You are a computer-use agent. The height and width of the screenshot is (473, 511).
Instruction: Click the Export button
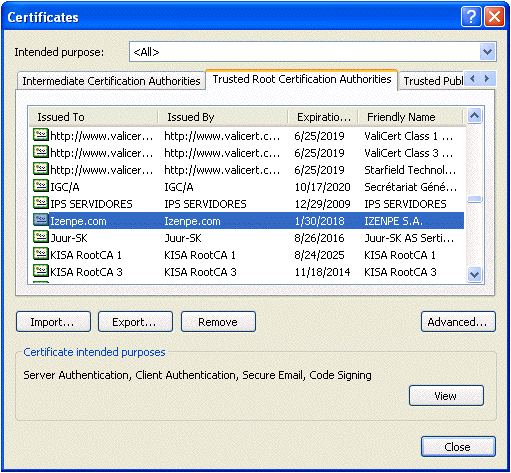135,322
